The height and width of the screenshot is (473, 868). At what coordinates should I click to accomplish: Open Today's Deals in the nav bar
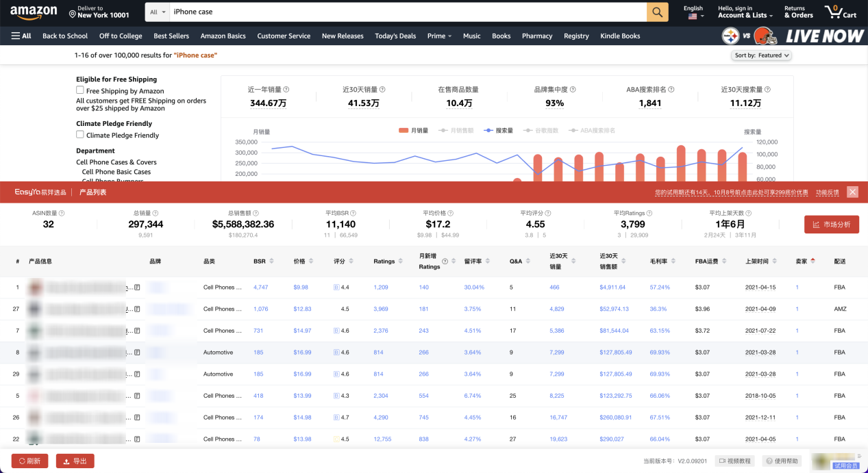tap(395, 36)
